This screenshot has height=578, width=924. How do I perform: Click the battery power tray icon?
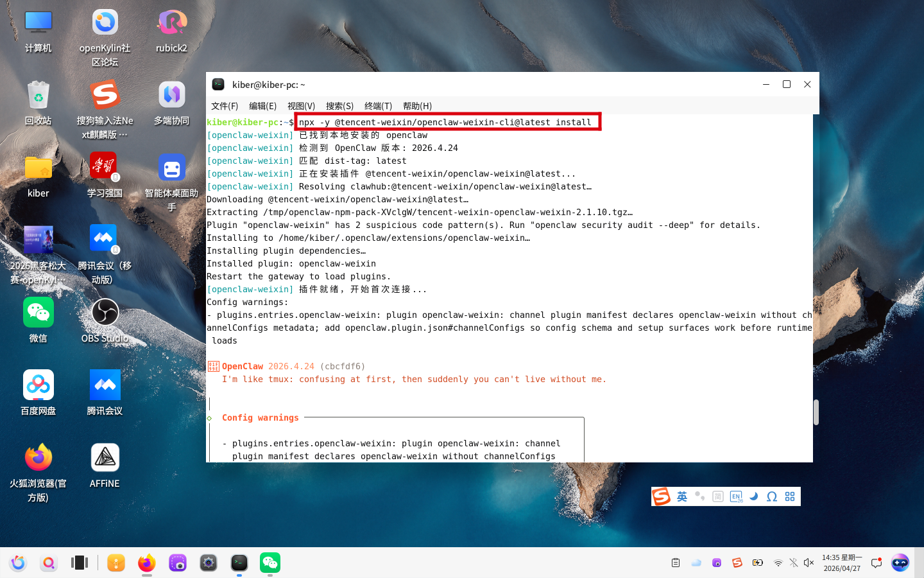[758, 563]
